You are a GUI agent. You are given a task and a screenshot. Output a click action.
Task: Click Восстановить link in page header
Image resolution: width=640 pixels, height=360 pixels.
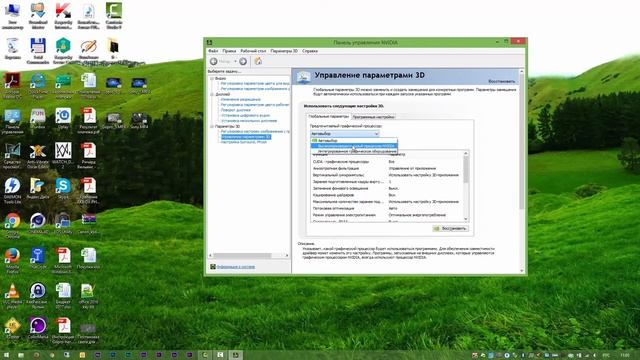tap(502, 81)
